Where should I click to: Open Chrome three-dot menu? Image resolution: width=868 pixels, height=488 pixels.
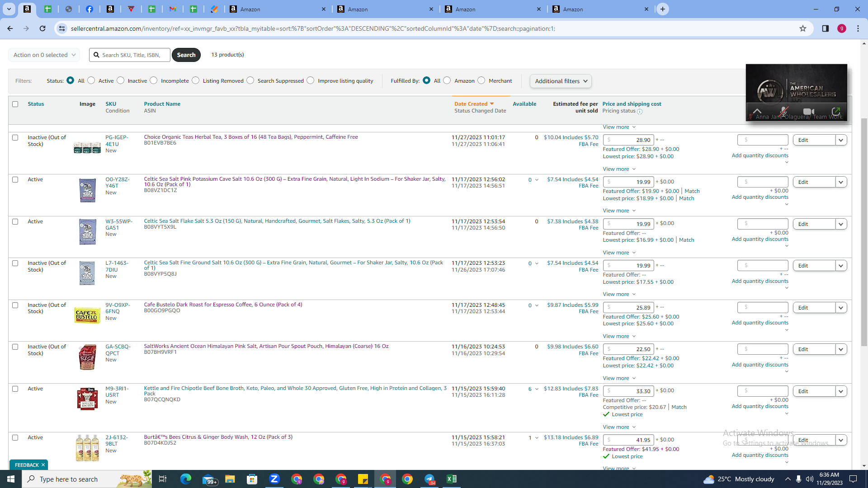coord(858,28)
